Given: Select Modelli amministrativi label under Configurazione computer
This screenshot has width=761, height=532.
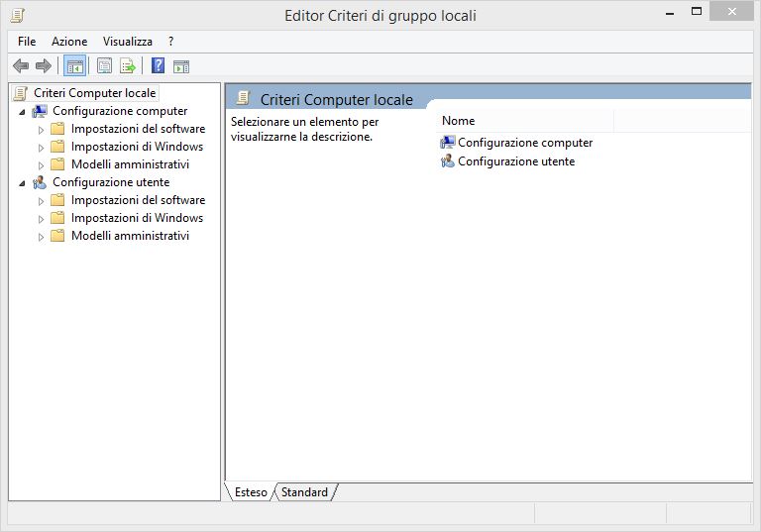Looking at the screenshot, I should (130, 164).
